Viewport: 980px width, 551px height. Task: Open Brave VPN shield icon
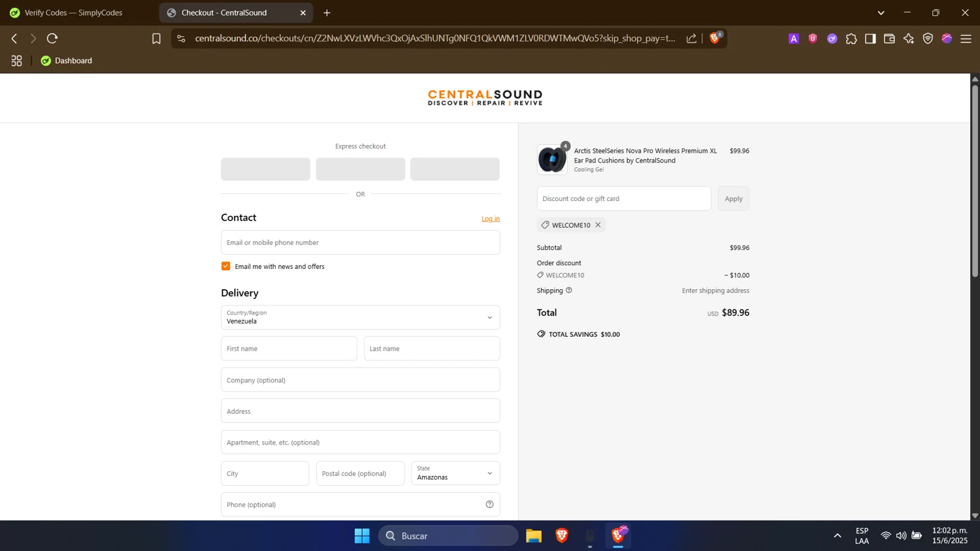928,39
